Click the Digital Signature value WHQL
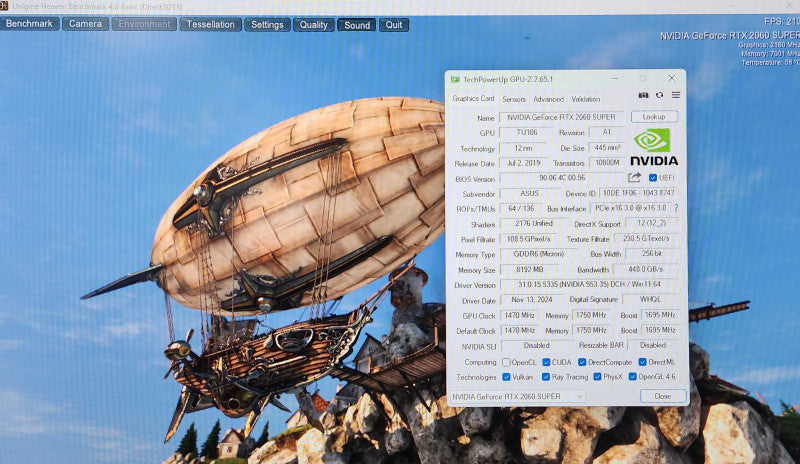 [651, 299]
